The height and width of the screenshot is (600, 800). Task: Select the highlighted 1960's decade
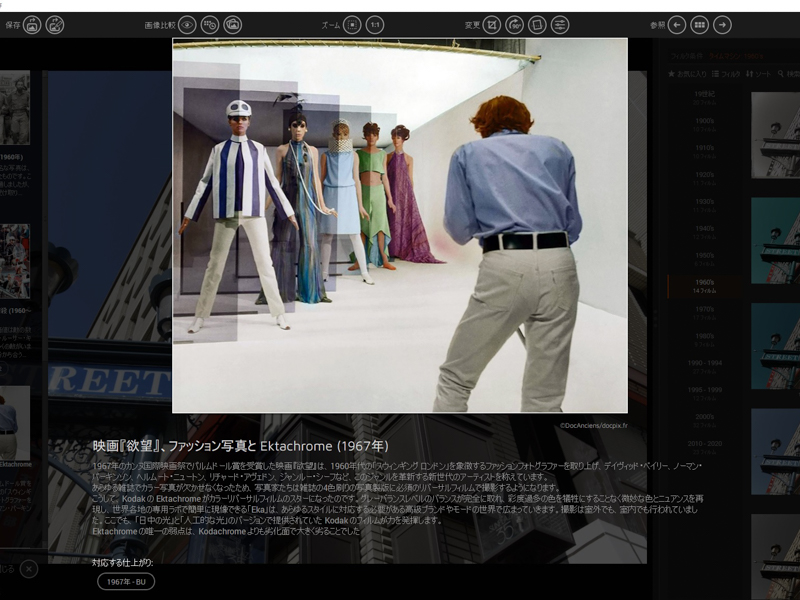click(x=705, y=286)
